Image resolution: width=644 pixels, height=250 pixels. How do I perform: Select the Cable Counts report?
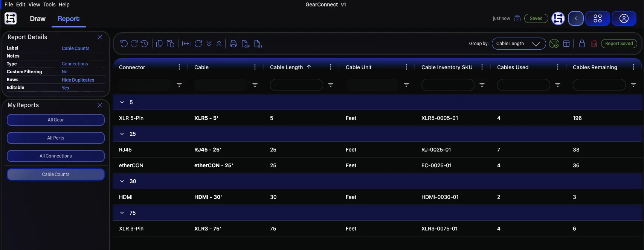pos(56,174)
